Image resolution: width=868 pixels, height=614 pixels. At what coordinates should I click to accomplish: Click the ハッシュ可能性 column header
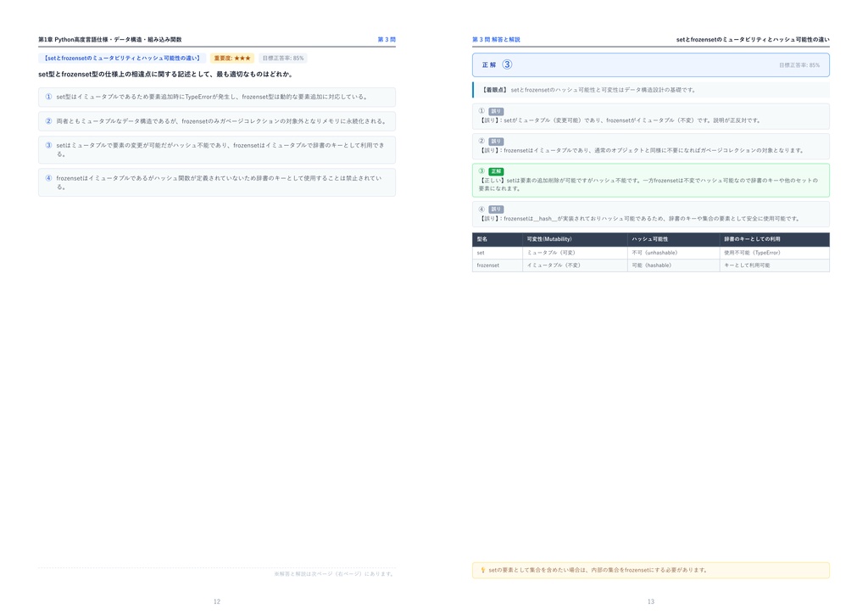673,239
